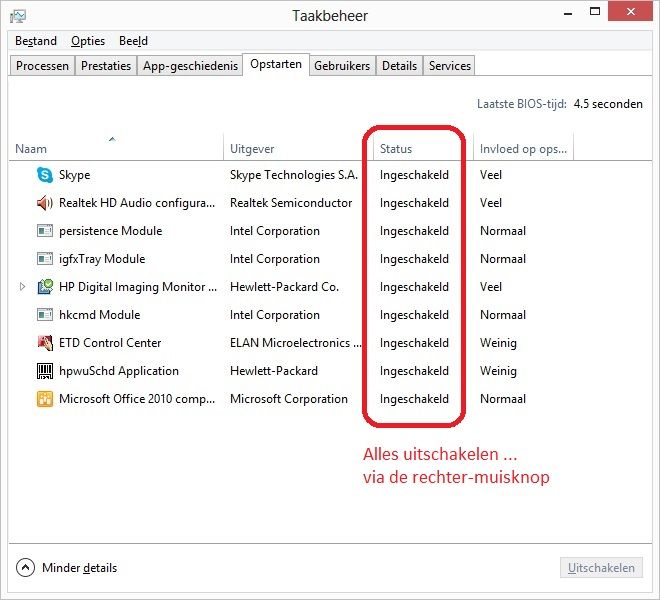
Task: Click ELAN Microelectronics publisher cell
Action: (295, 343)
